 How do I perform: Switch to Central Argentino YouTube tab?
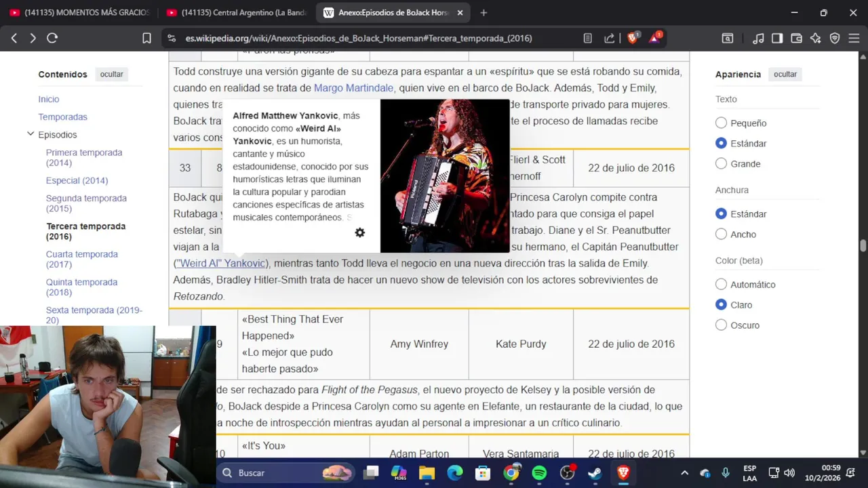(236, 13)
